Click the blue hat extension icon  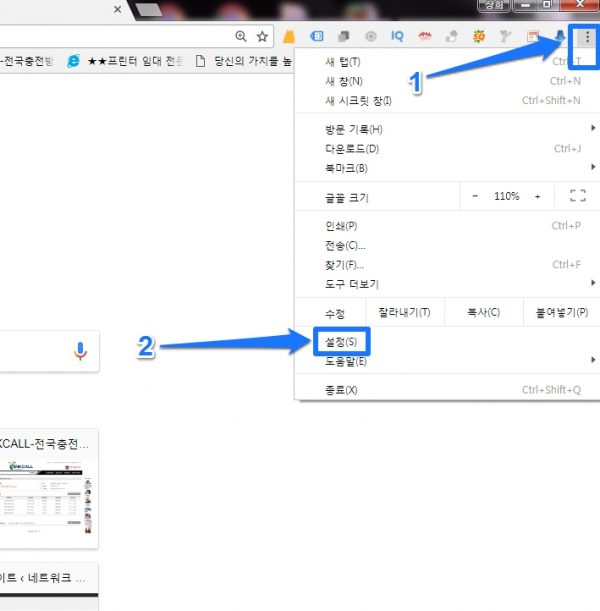point(560,36)
